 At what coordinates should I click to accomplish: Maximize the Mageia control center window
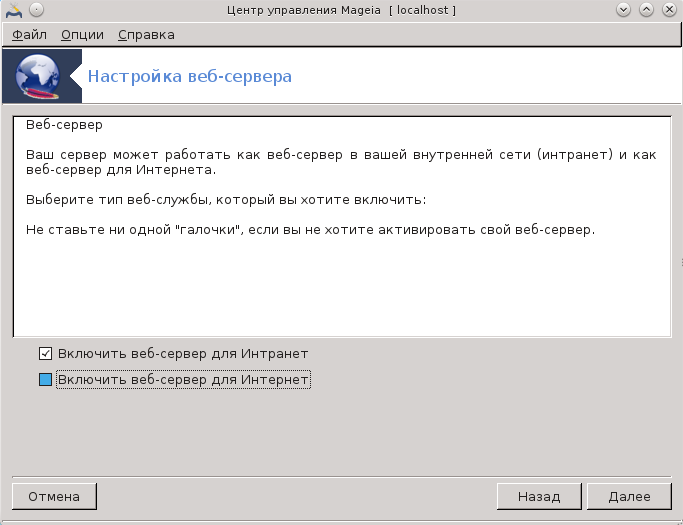click(x=646, y=10)
